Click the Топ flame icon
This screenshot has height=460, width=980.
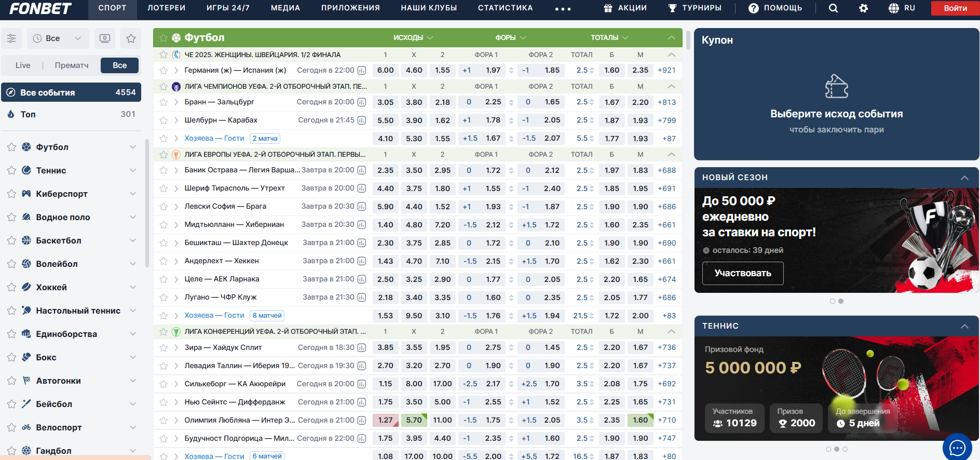tap(11, 114)
